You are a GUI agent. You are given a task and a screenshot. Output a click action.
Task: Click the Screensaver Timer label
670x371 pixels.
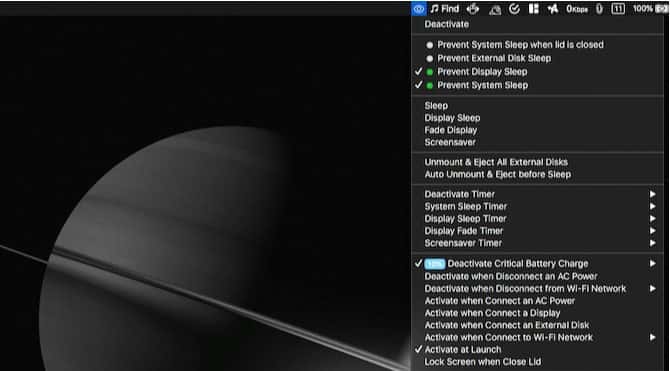click(463, 243)
